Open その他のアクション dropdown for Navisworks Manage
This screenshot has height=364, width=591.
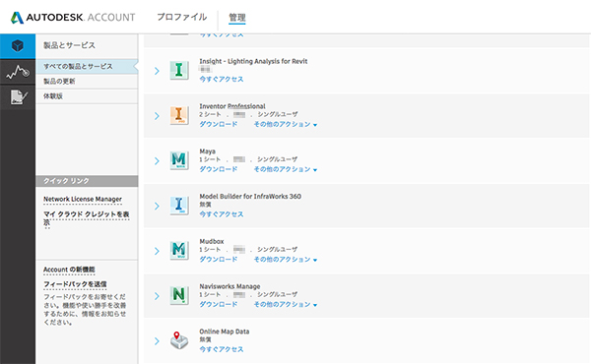(286, 305)
